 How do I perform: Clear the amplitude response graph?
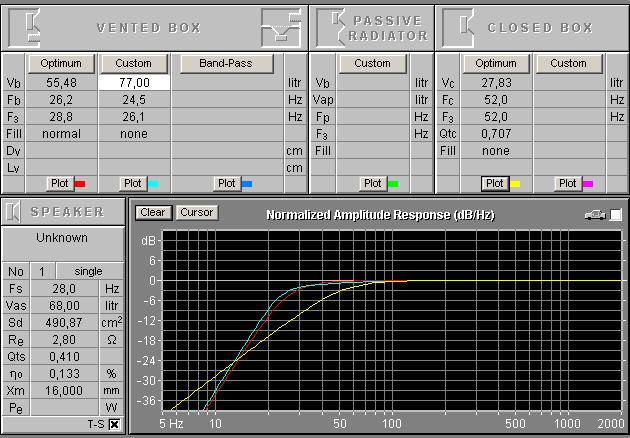point(153,212)
